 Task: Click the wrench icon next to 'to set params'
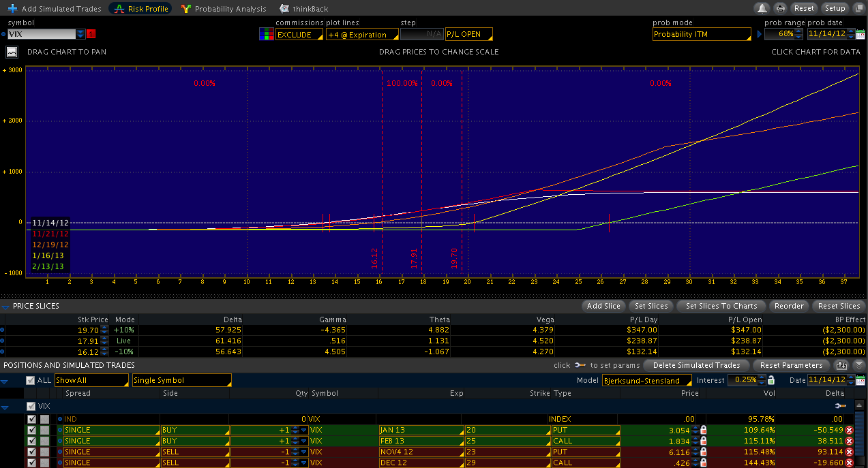click(580, 365)
